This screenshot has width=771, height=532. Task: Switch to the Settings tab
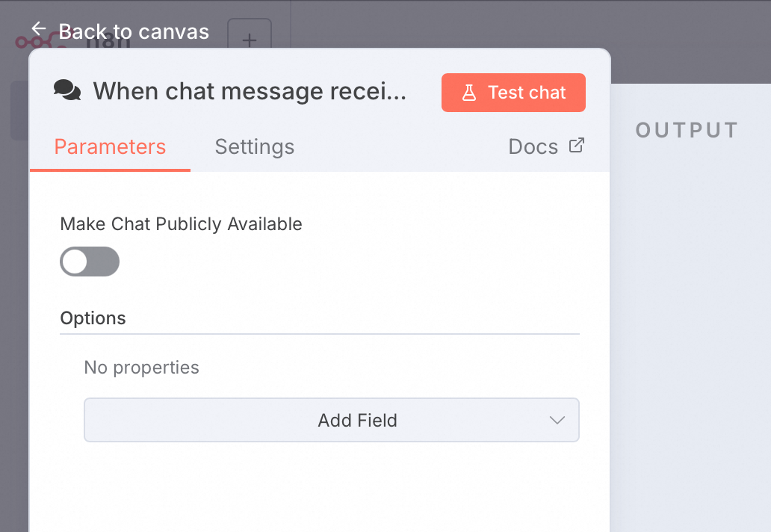point(254,146)
